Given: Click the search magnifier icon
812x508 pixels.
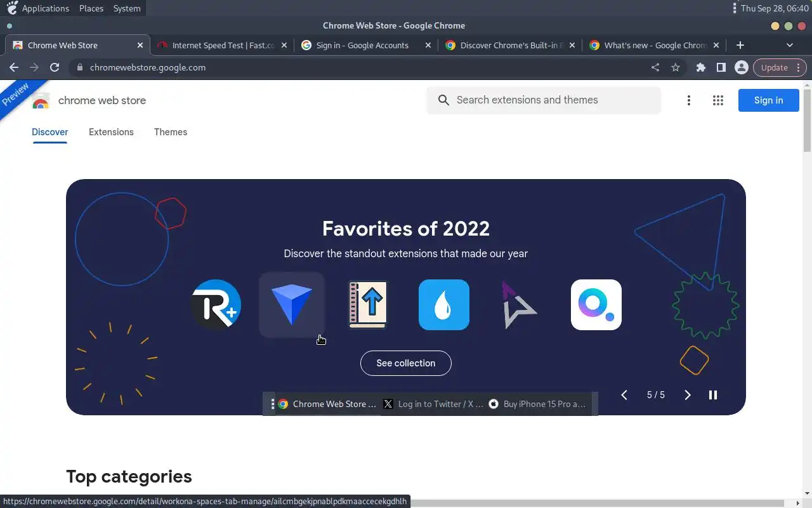Looking at the screenshot, I should pos(443,100).
